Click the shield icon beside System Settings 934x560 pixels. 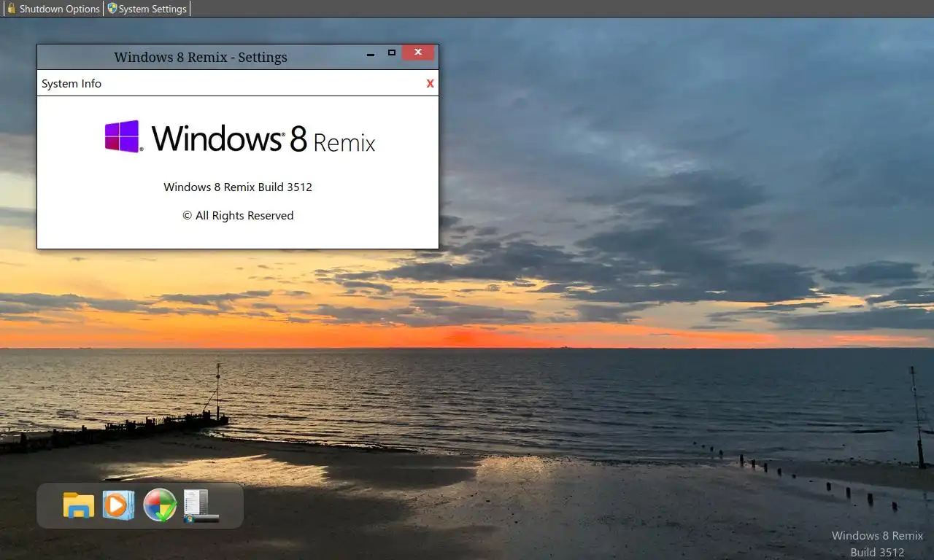click(112, 9)
